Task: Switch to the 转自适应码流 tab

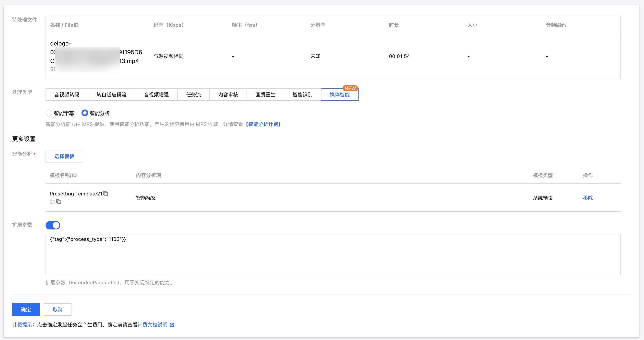Action: [112, 95]
